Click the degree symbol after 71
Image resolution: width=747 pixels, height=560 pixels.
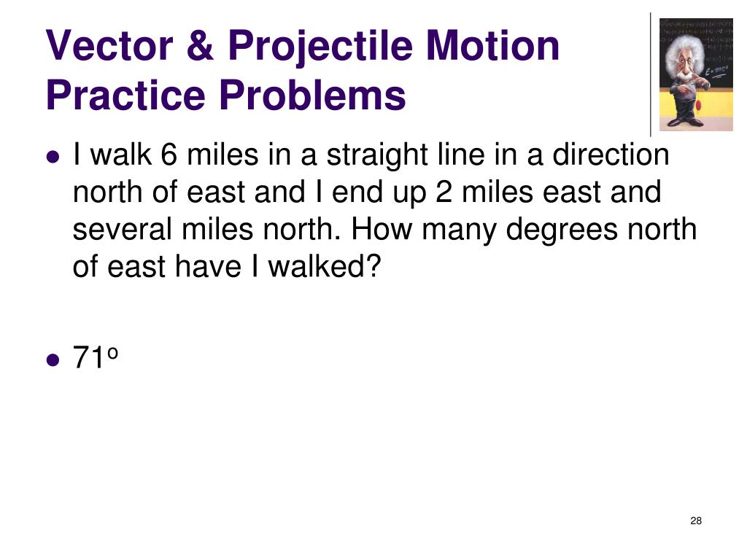(112, 353)
